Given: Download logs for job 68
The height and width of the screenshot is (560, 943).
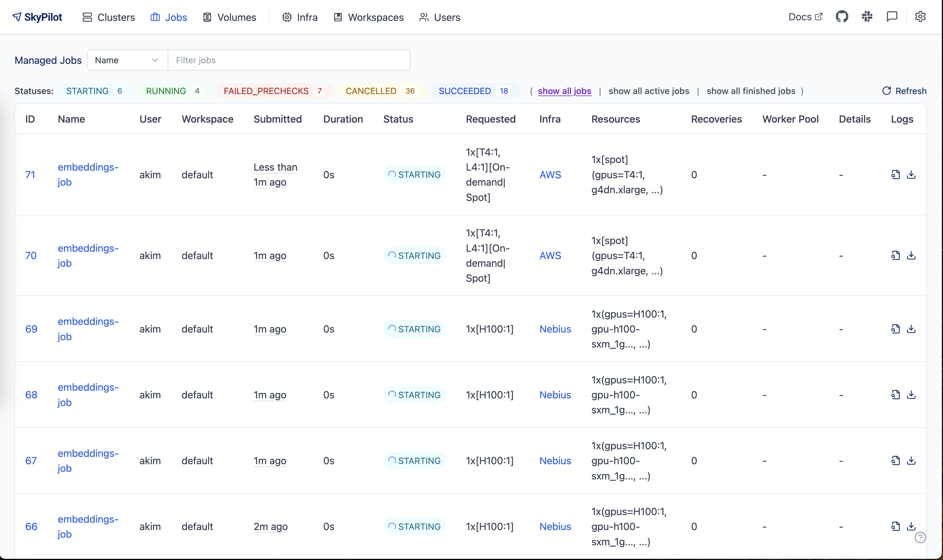Looking at the screenshot, I should 911,395.
